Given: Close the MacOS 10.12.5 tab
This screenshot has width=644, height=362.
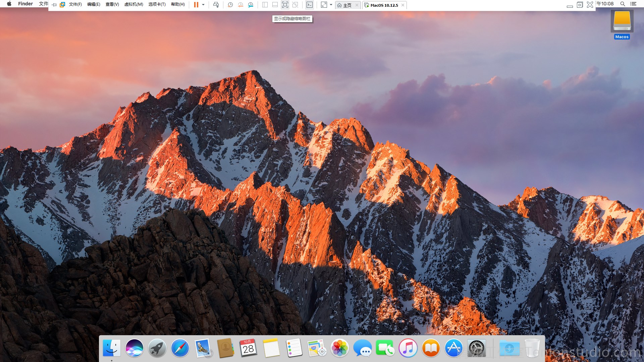Looking at the screenshot, I should 403,5.
